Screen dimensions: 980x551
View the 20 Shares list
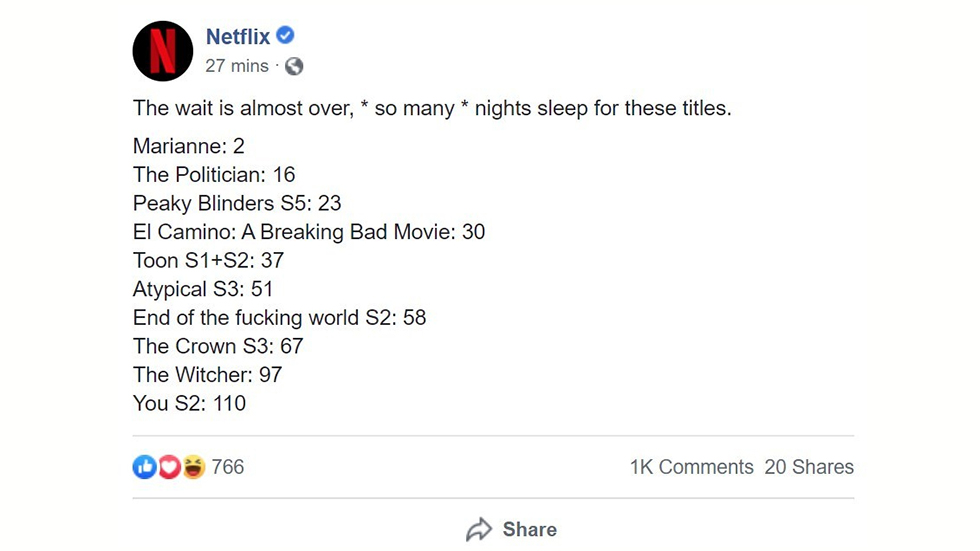click(x=809, y=467)
